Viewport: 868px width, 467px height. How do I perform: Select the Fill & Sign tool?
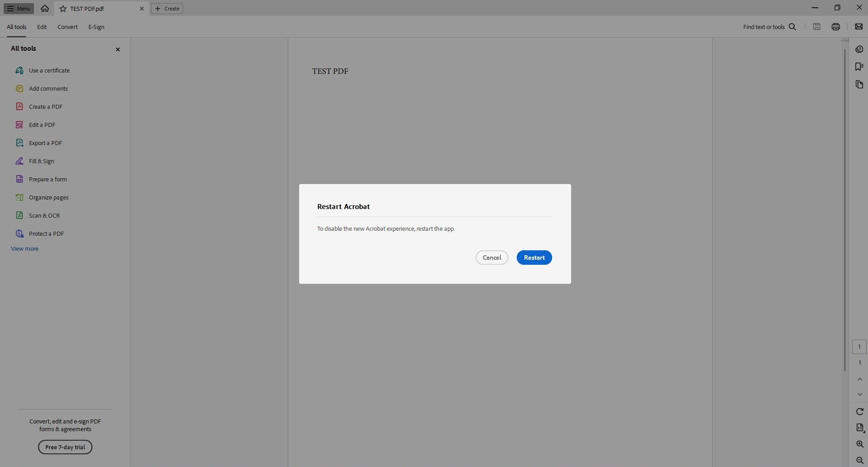[x=35, y=161]
